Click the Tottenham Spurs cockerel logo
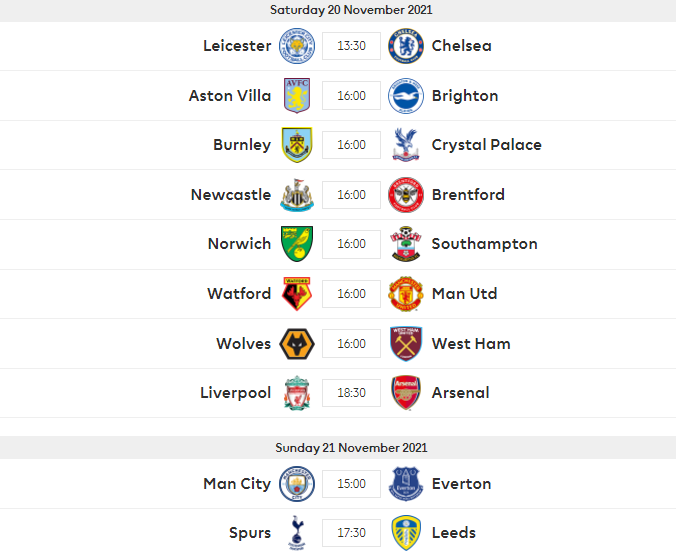The width and height of the screenshot is (676, 555). tap(297, 533)
